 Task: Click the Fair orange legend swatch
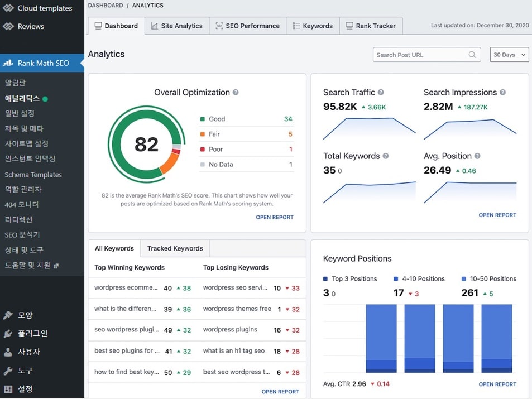click(203, 134)
